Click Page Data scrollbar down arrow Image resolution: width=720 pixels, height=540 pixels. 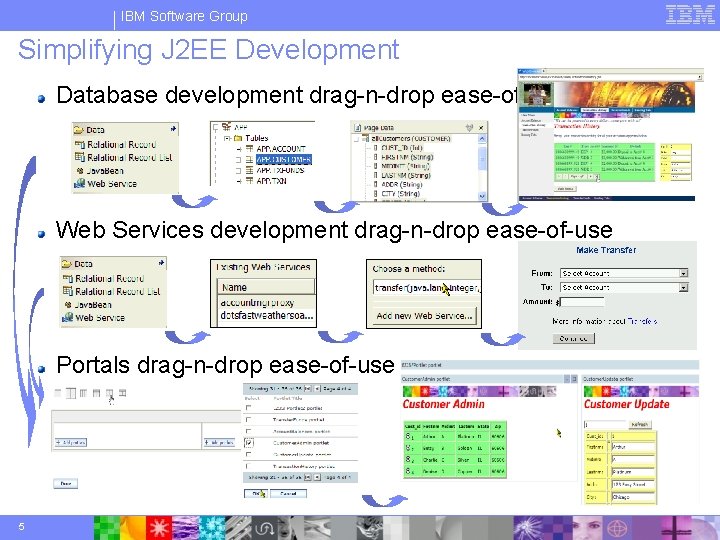[482, 196]
